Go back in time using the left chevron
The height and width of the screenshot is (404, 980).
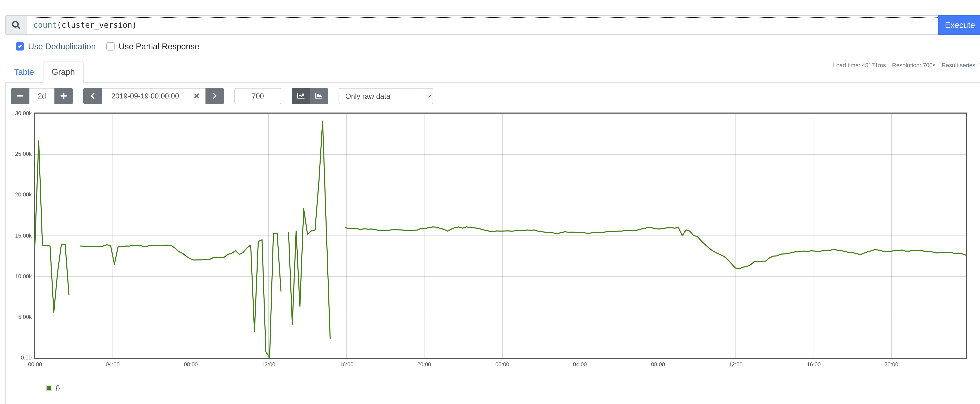(x=92, y=96)
